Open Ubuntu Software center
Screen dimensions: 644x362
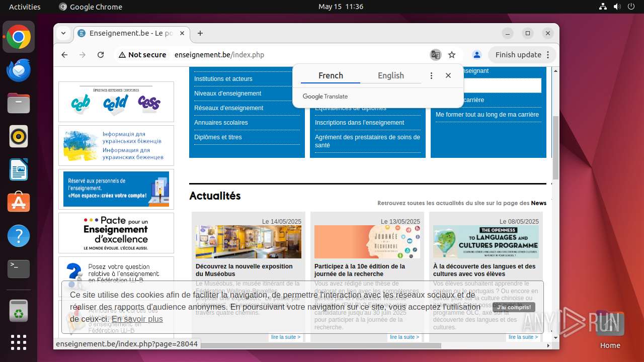pyautogui.click(x=19, y=203)
